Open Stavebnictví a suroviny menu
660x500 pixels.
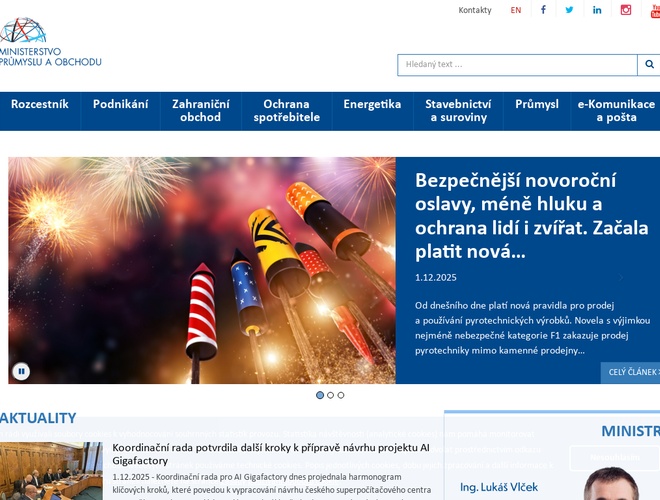458,111
